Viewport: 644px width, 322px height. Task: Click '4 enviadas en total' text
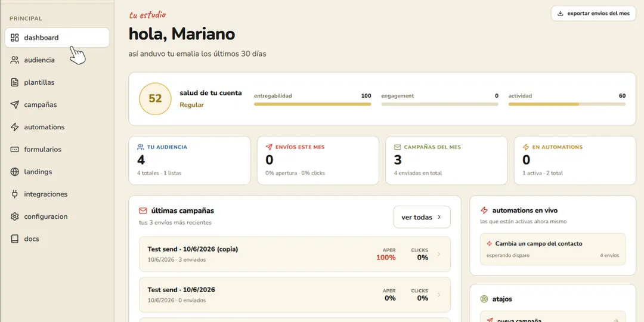point(418,174)
